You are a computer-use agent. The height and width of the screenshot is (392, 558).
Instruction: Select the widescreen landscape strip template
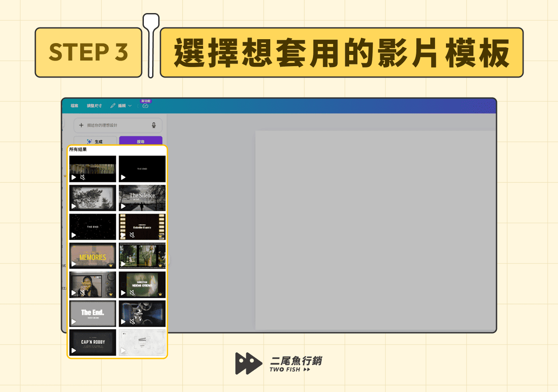pos(93,169)
